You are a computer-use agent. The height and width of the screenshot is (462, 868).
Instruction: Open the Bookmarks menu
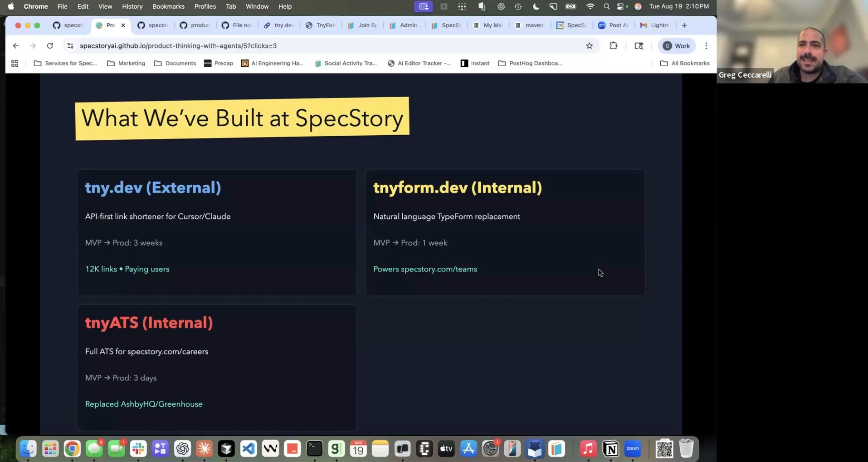(x=168, y=6)
